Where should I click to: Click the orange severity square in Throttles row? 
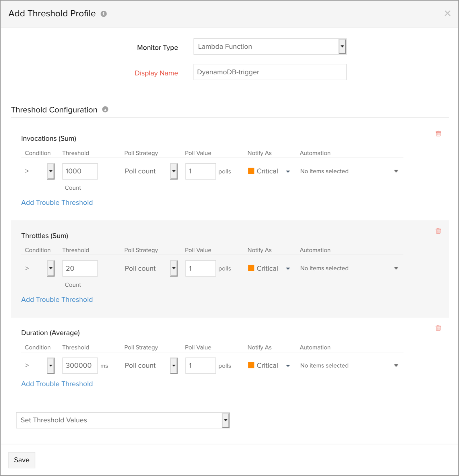click(251, 268)
